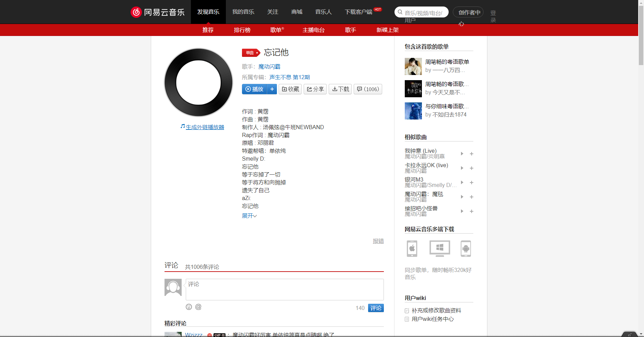Image resolution: width=644 pixels, height=337 pixels.
Task: Open the Windows PC client download icon
Action: (x=440, y=249)
